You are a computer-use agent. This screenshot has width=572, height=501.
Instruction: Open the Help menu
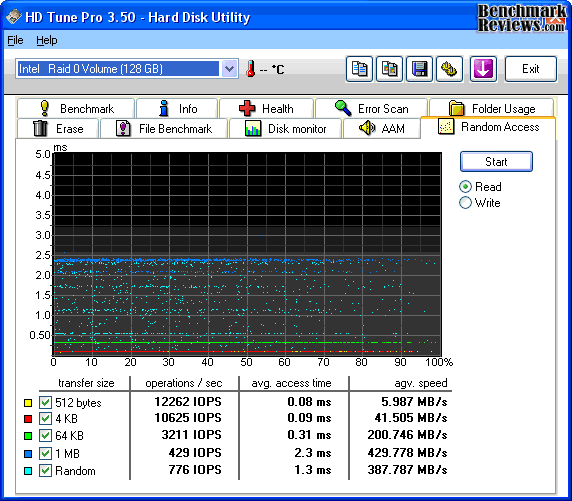[47, 40]
